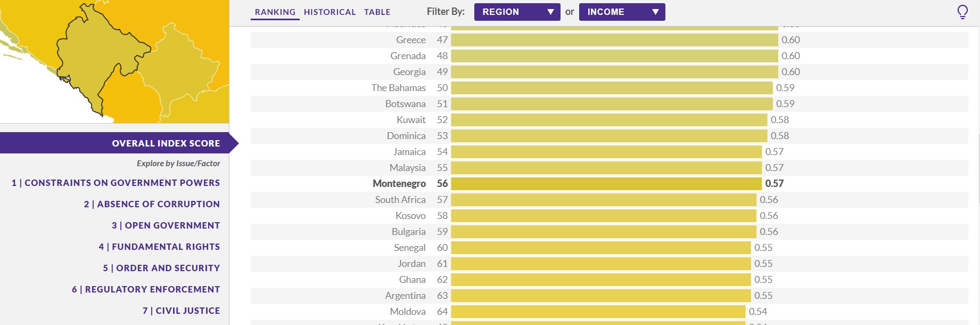980x325 pixels.
Task: Switch to the RANKING tab
Action: pos(275,12)
